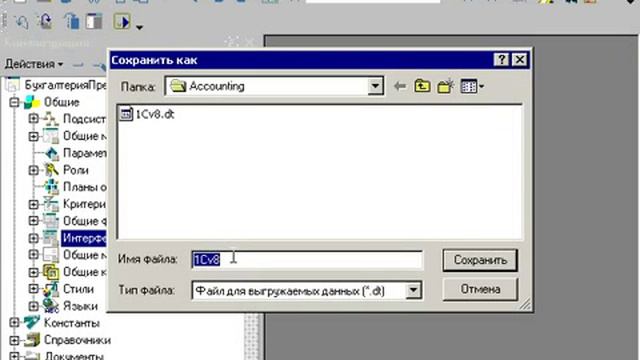This screenshot has height=360, width=640.
Task: Click the Константы icon in the tree
Action: click(32, 323)
